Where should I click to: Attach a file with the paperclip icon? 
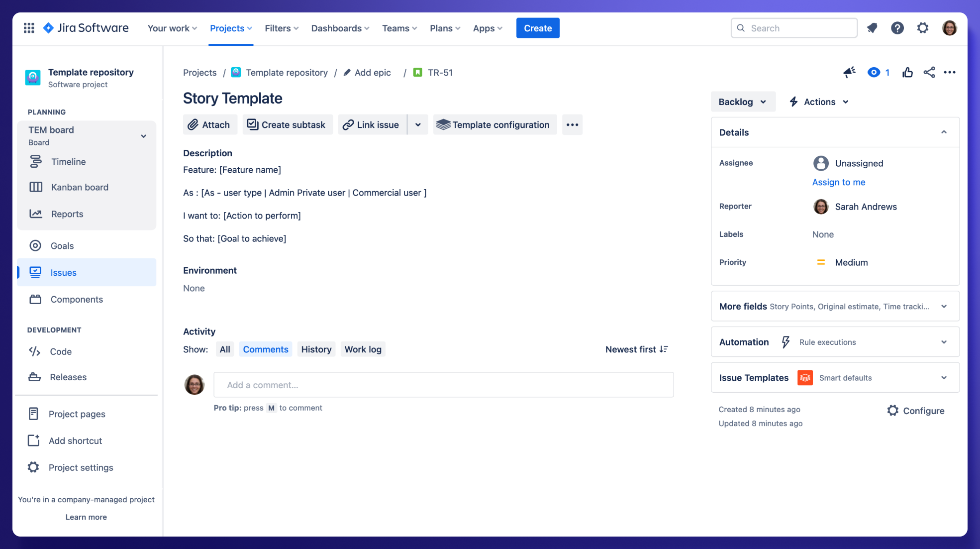pyautogui.click(x=209, y=124)
